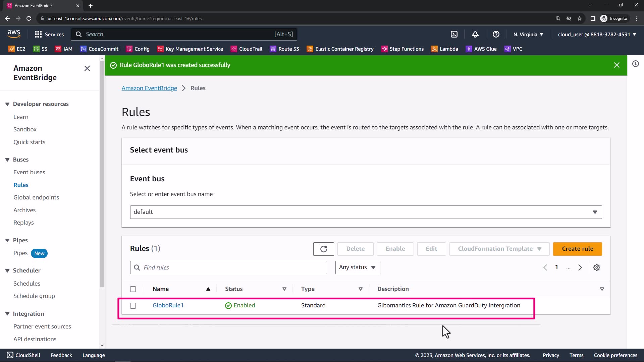
Task: Select Schedules in the sidebar navigation
Action: click(x=27, y=284)
